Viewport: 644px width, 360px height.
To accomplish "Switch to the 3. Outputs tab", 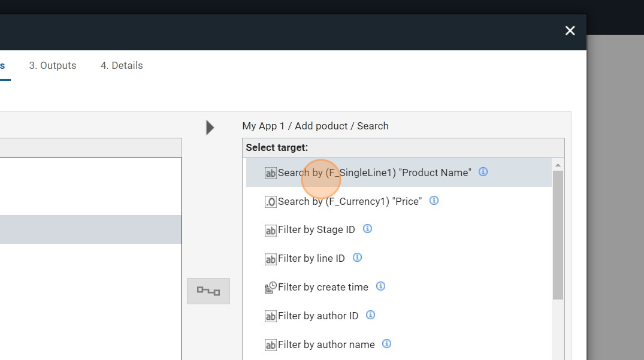I will pyautogui.click(x=53, y=66).
